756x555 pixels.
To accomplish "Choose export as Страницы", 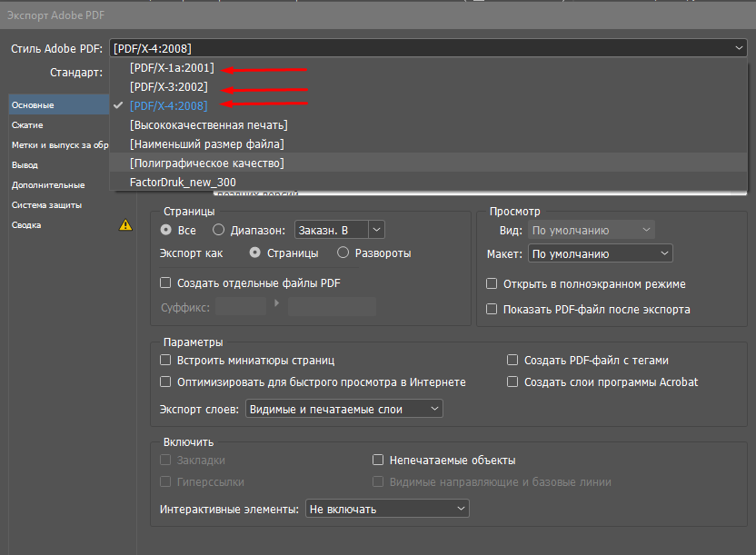I will [255, 253].
